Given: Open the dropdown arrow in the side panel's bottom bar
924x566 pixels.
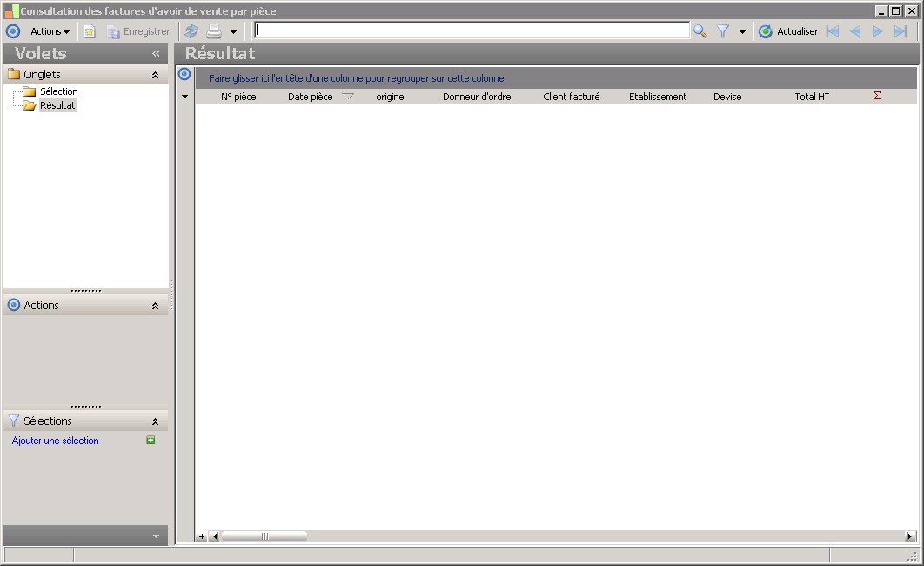Looking at the screenshot, I should coord(156,536).
